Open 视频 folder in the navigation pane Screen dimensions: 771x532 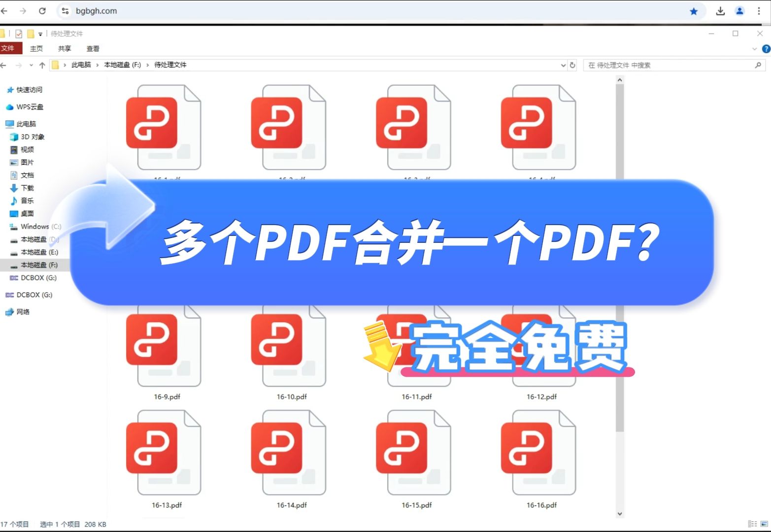pos(22,150)
